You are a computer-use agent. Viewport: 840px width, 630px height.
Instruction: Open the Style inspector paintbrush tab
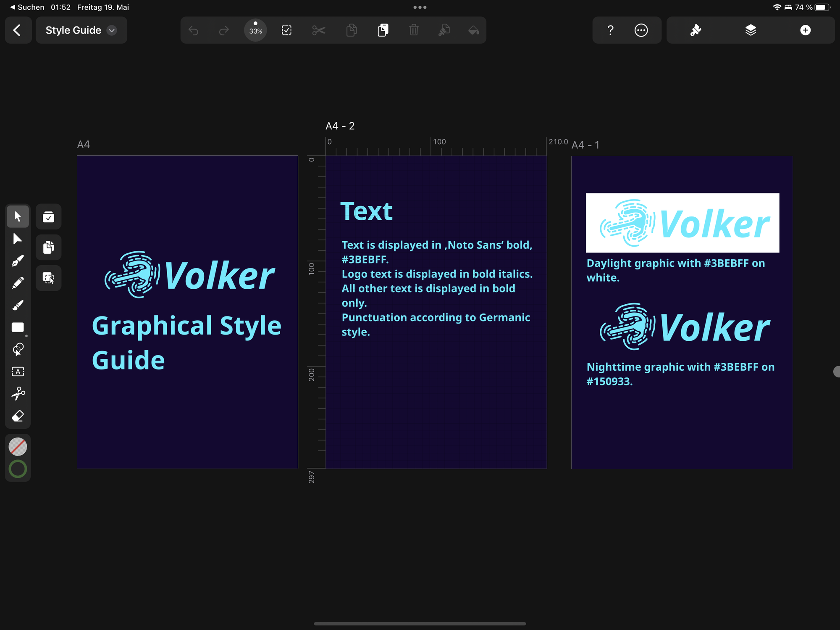696,30
